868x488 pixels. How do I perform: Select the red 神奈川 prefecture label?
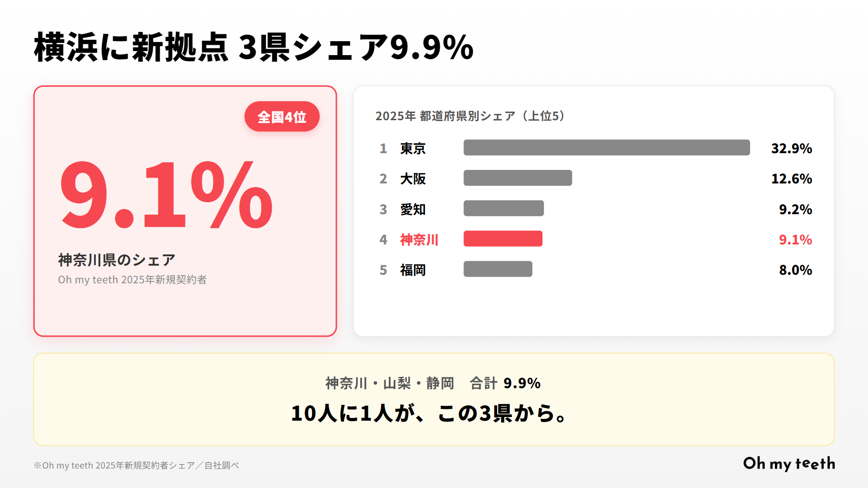pyautogui.click(x=419, y=239)
